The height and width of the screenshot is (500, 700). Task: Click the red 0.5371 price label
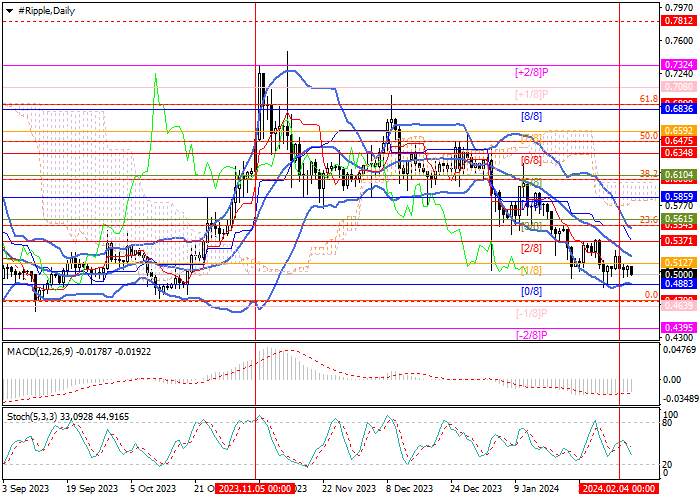pos(679,241)
